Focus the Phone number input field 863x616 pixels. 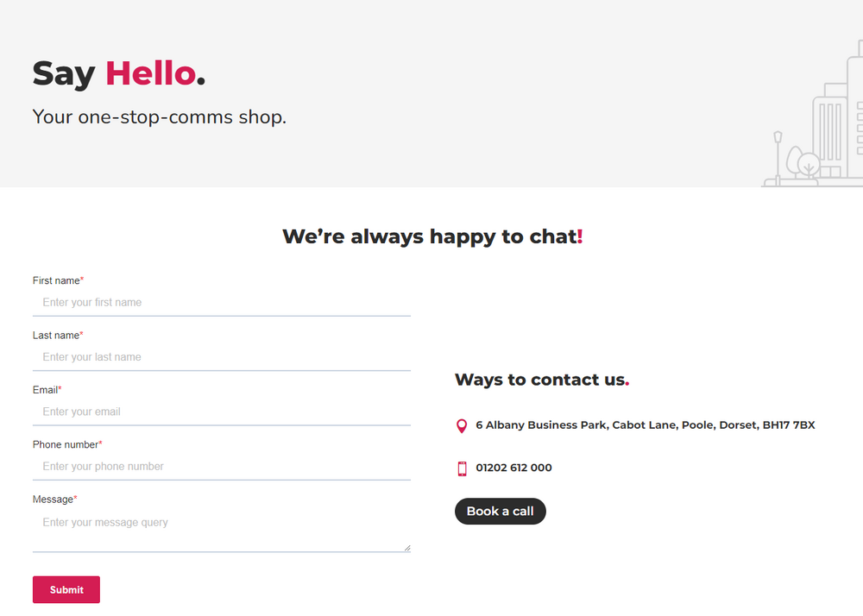pos(221,467)
